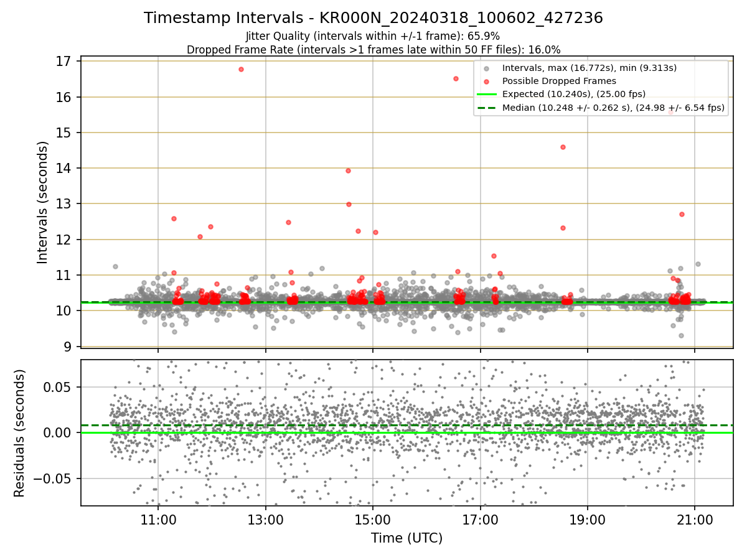Click the red dot legend marker for Dropped Frames

click(x=486, y=81)
